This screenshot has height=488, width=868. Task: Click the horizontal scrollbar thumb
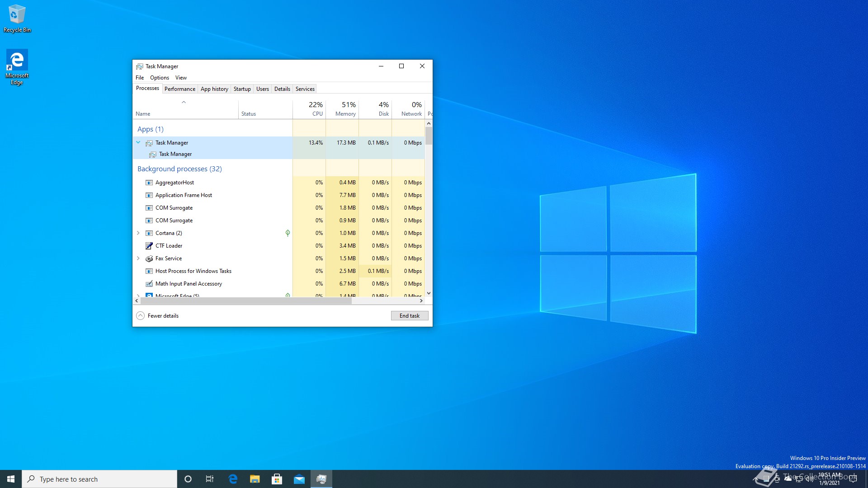coord(246,301)
